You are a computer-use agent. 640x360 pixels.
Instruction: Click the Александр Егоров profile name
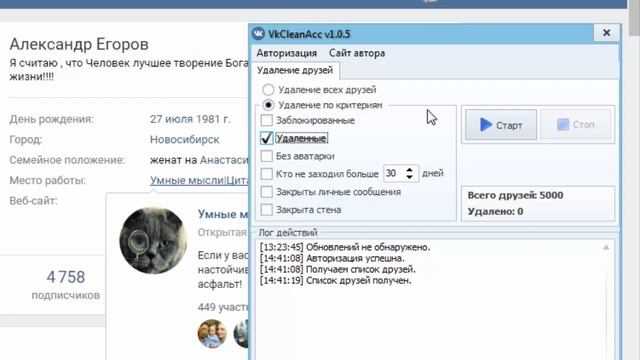click(x=79, y=44)
